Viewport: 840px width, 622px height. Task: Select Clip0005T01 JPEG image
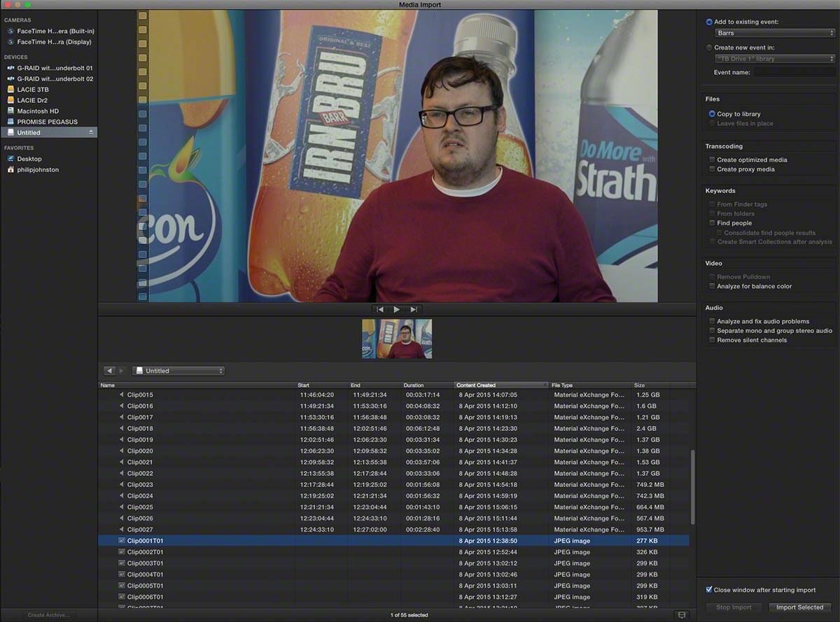click(393, 586)
